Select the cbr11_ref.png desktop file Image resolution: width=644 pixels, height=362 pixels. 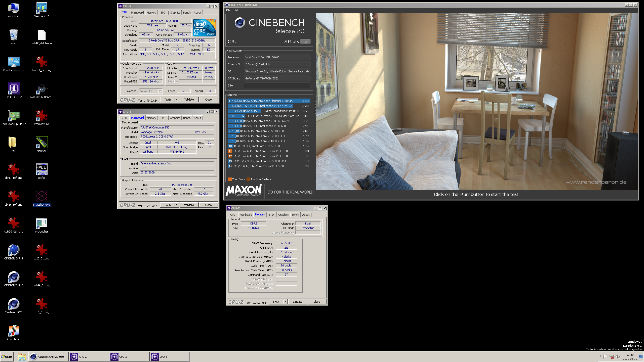coord(14,171)
